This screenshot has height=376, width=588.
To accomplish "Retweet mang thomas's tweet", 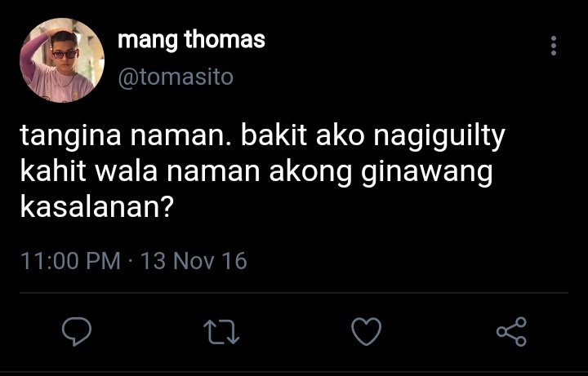I will 221,332.
